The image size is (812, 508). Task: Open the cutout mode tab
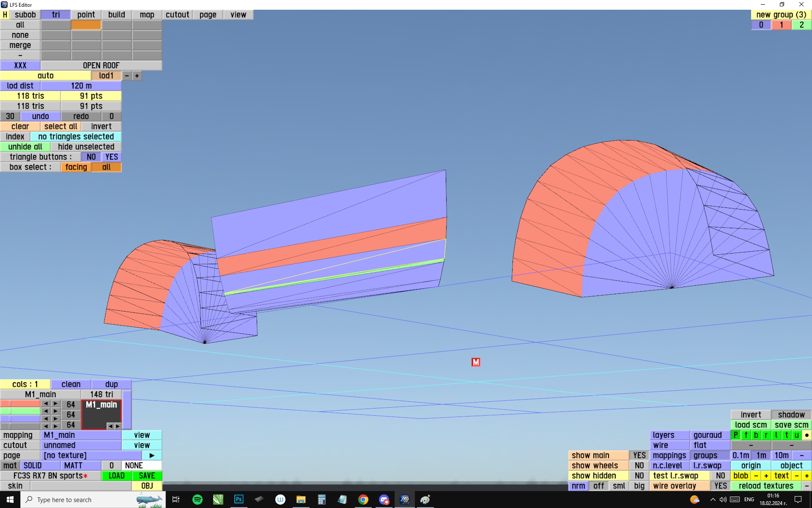click(177, 15)
